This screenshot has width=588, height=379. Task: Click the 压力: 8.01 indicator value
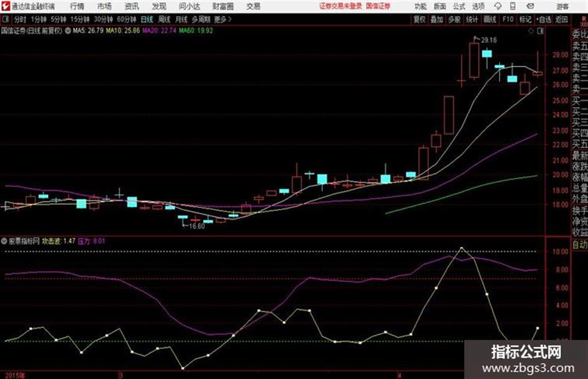click(91, 241)
